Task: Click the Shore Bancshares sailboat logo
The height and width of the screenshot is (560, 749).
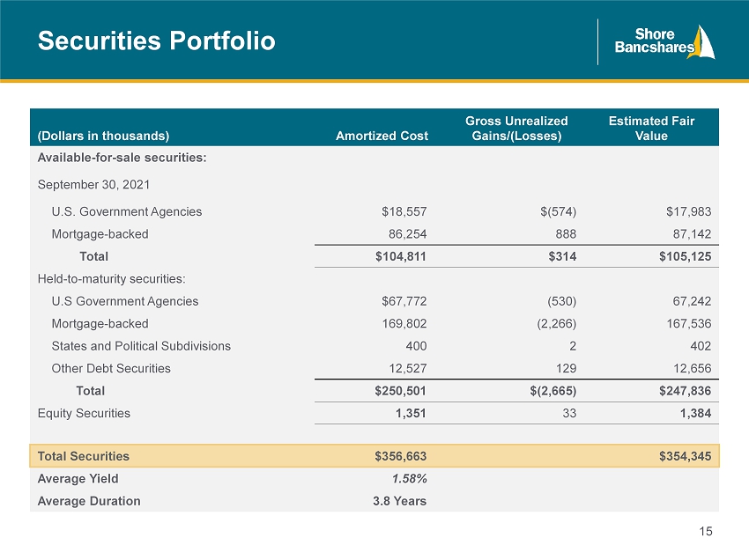Action: (664, 41)
